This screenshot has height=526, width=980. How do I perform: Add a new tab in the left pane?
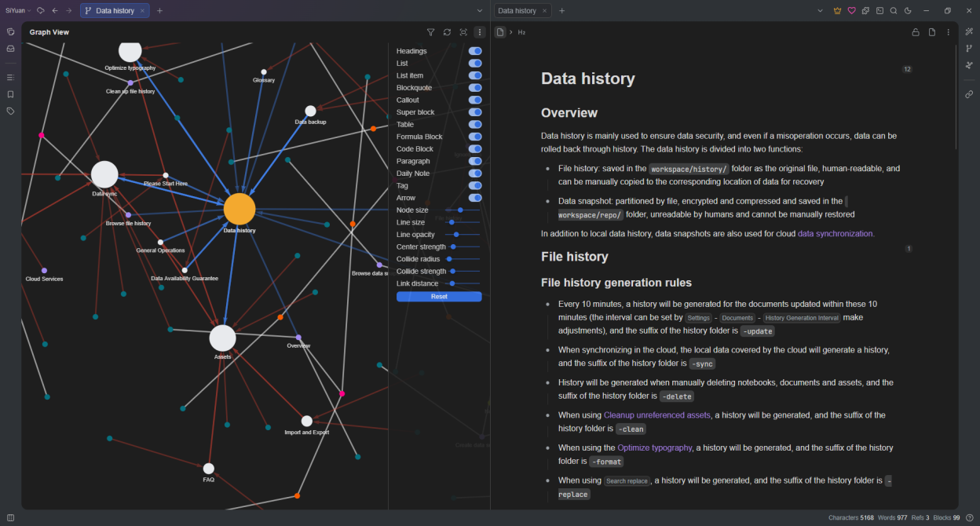tap(159, 11)
